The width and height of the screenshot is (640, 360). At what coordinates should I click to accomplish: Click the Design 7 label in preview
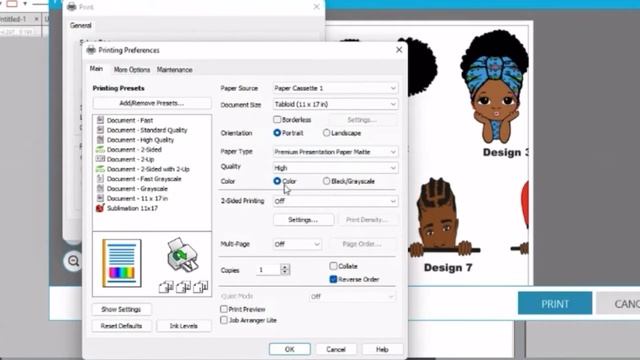tap(448, 268)
